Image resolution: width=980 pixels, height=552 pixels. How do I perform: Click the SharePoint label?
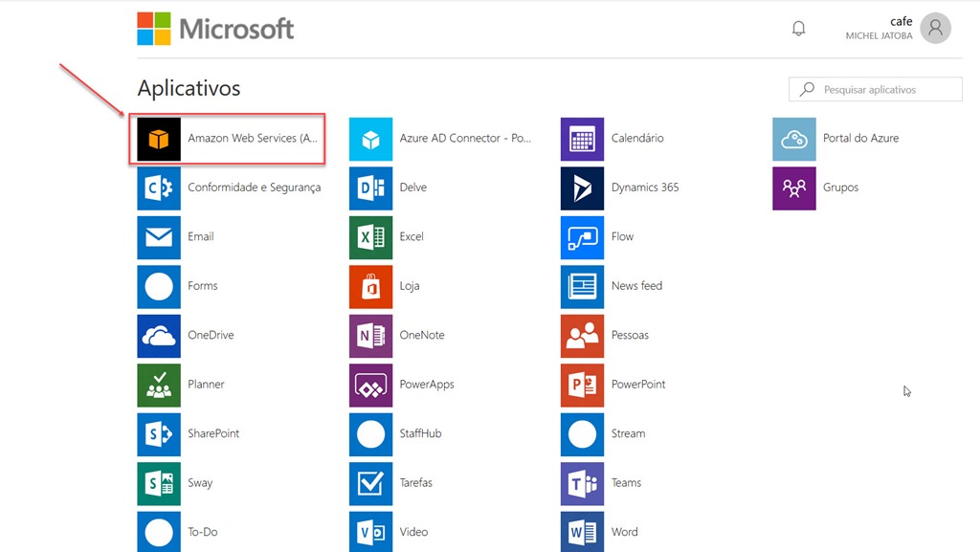point(213,433)
